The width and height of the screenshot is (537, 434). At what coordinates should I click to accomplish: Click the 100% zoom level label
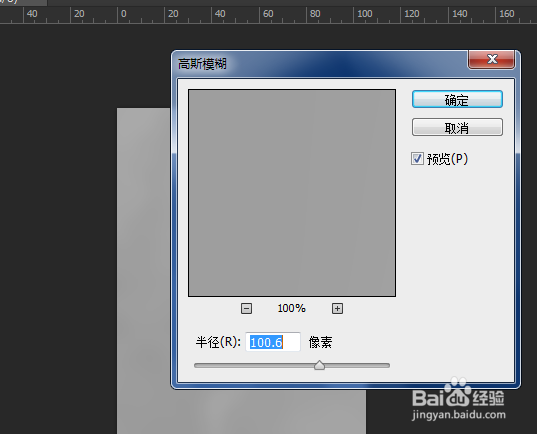point(291,308)
